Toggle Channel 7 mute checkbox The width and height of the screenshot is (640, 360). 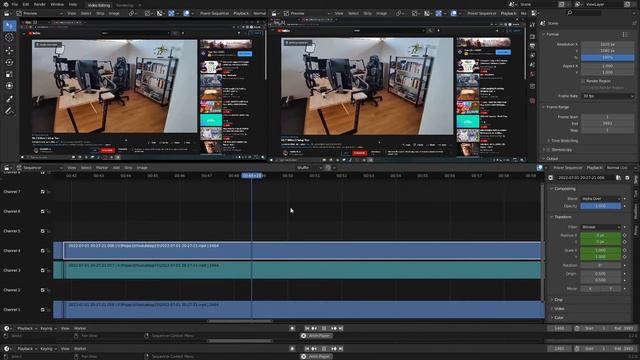(42, 192)
